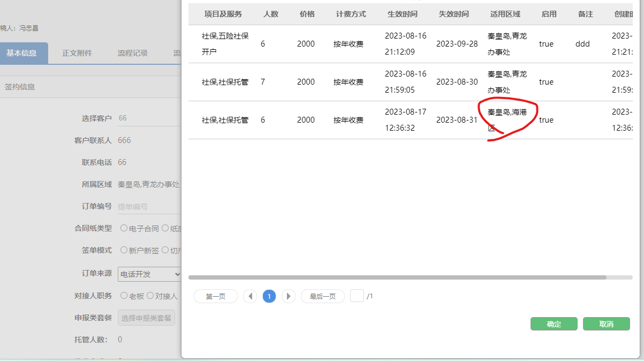Open the 流程记录 tab
The width and height of the screenshot is (644, 361).
133,53
